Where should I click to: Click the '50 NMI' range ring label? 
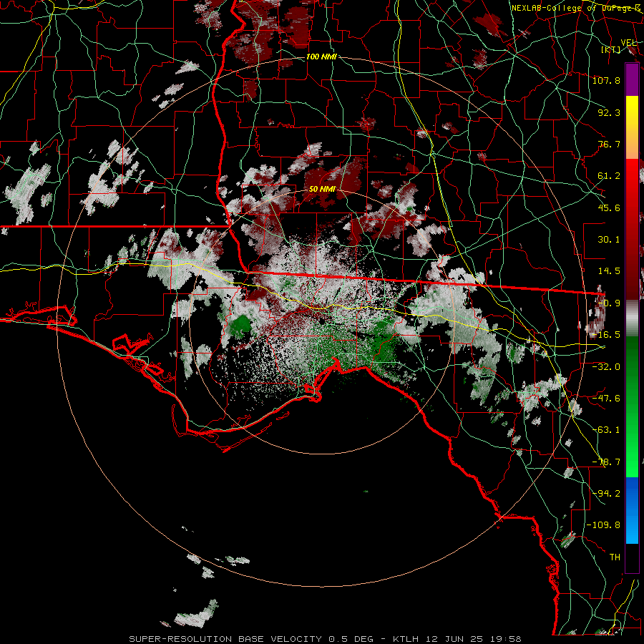click(x=322, y=189)
